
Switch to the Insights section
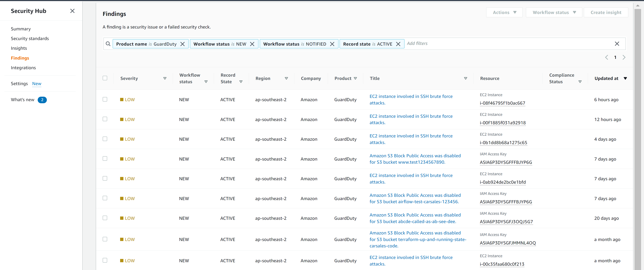(19, 48)
